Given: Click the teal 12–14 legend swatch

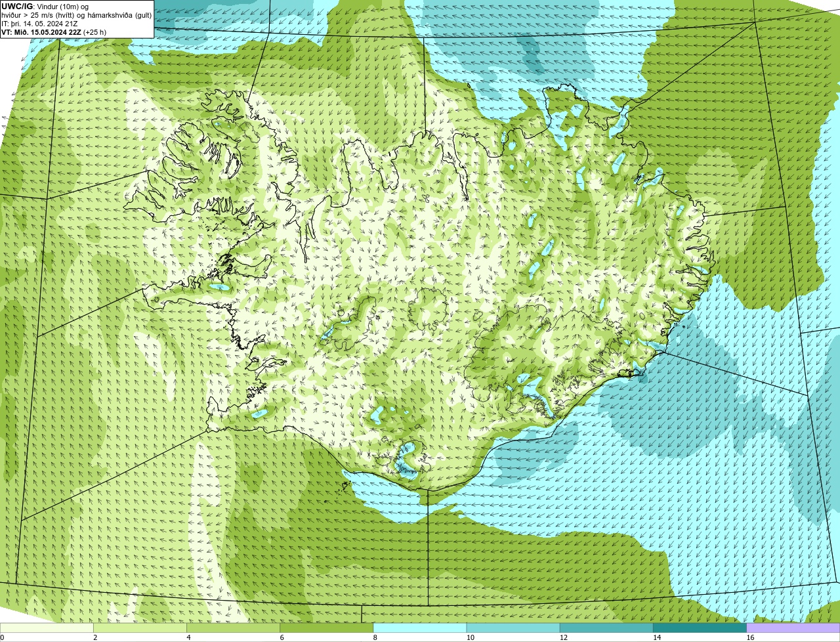Looking at the screenshot, I should [x=608, y=628].
